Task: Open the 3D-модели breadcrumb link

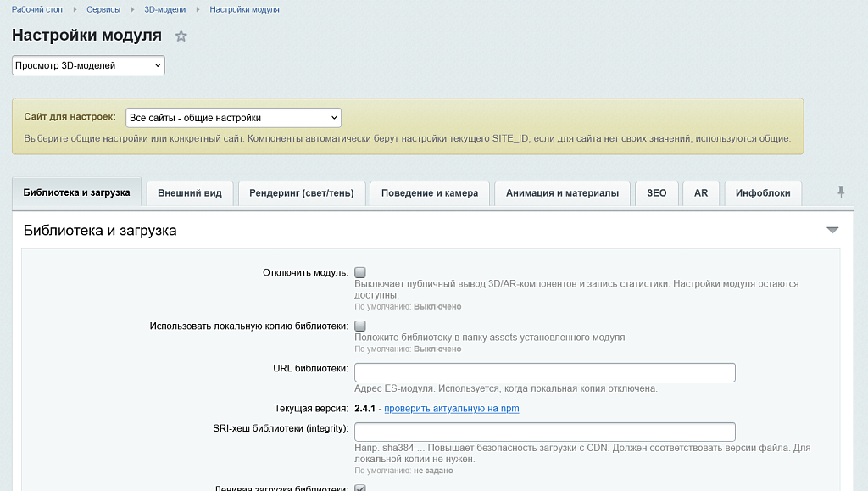Action: pyautogui.click(x=165, y=9)
